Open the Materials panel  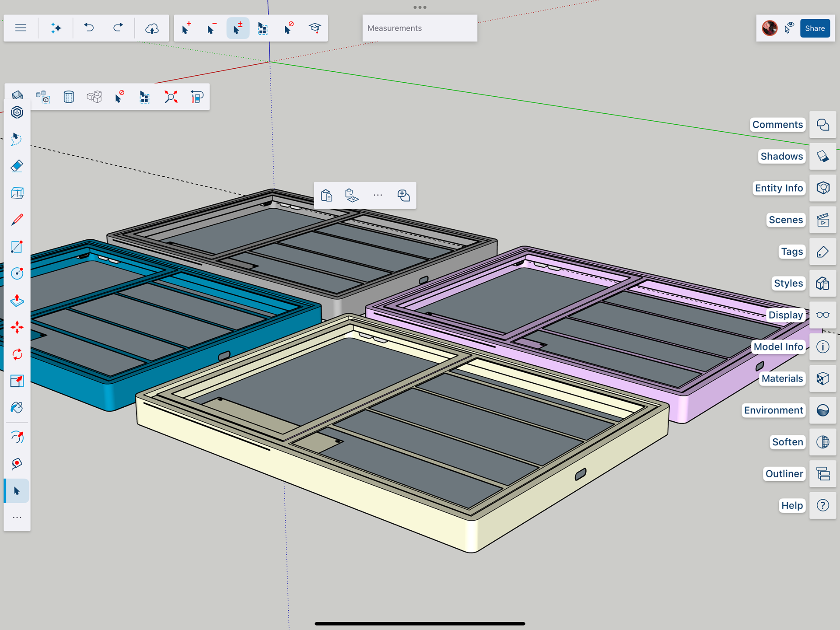[822, 378]
